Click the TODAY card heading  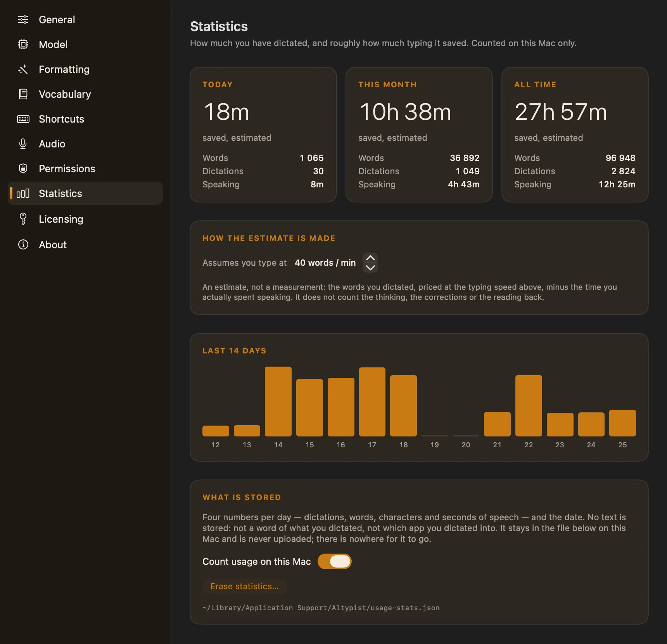(218, 85)
